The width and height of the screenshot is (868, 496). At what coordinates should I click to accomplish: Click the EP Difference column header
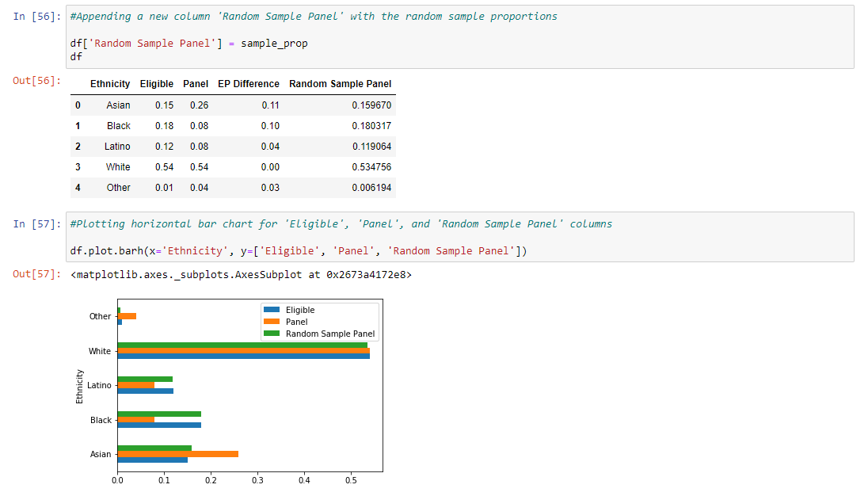click(249, 83)
